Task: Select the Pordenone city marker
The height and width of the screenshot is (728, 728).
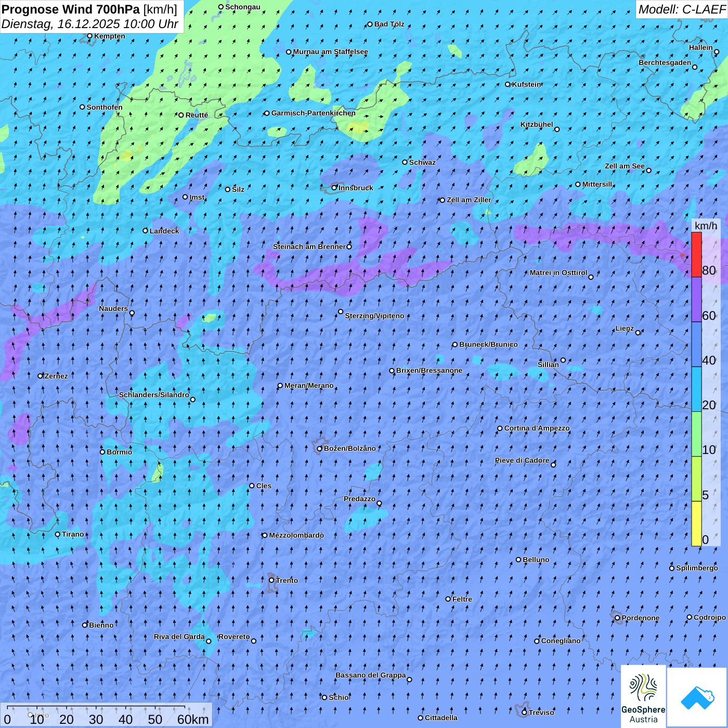Action: [x=617, y=618]
